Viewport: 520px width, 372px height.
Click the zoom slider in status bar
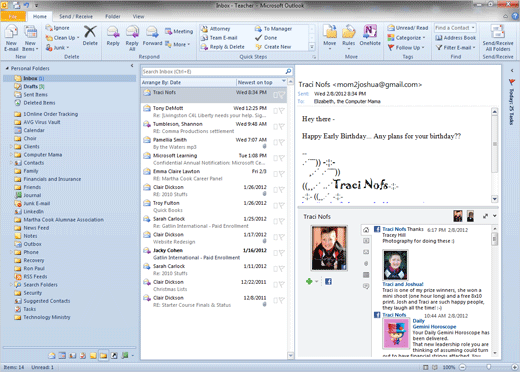coord(489,367)
